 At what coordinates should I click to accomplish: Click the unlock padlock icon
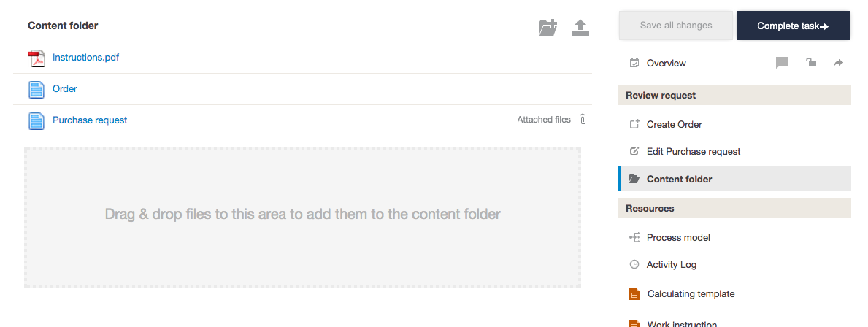coord(811,63)
